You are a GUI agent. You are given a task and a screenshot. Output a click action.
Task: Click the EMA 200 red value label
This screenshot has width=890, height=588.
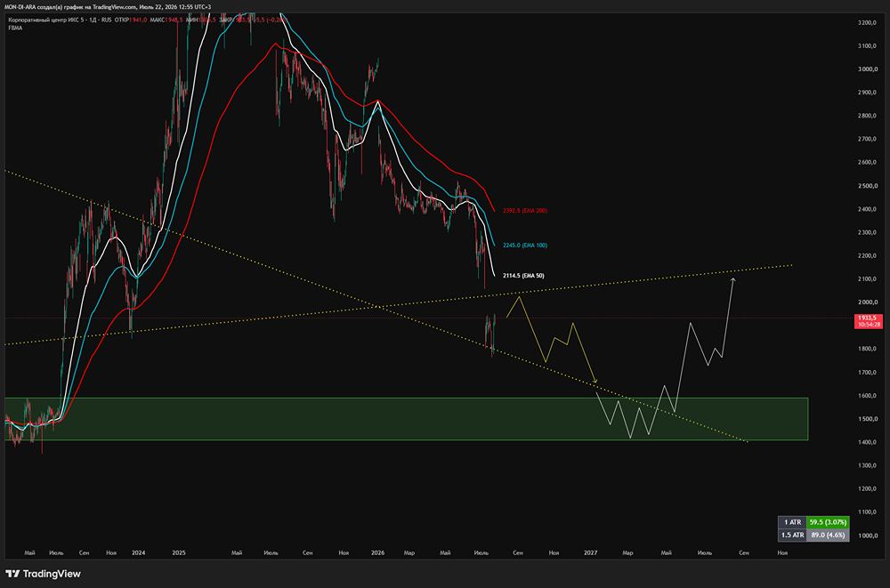point(525,211)
